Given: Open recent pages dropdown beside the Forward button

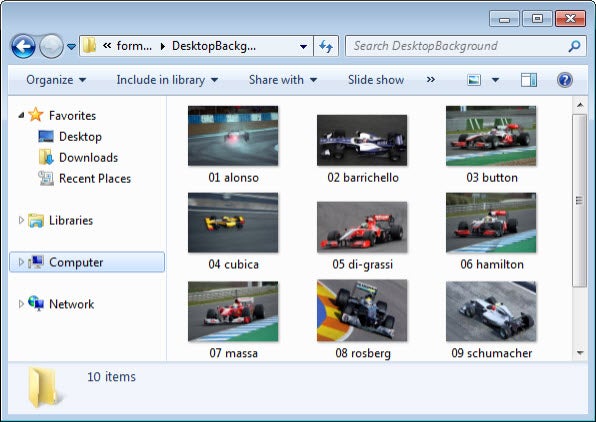Looking at the screenshot, I should point(71,47).
